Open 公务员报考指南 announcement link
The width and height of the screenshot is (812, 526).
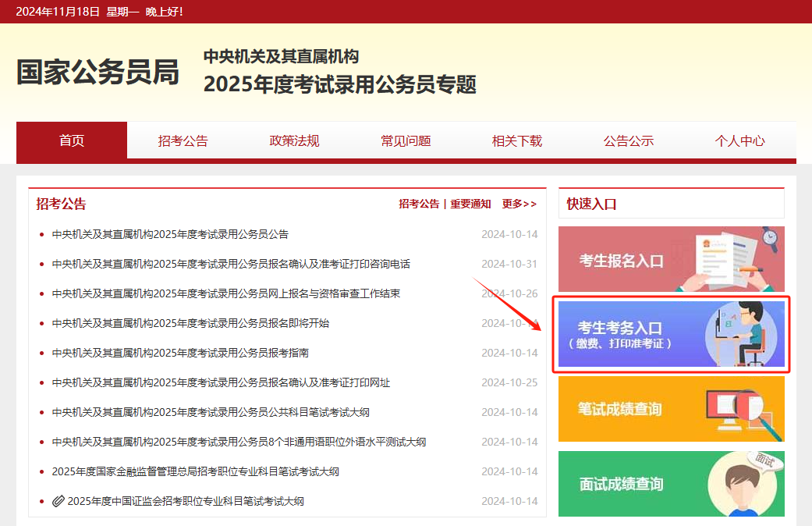(x=180, y=353)
